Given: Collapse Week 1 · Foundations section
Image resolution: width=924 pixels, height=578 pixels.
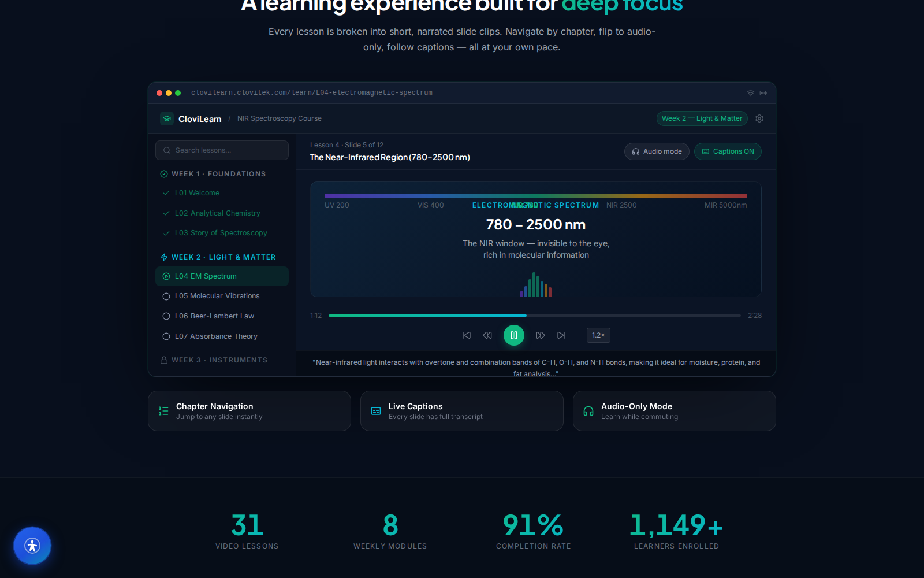Looking at the screenshot, I should point(222,174).
